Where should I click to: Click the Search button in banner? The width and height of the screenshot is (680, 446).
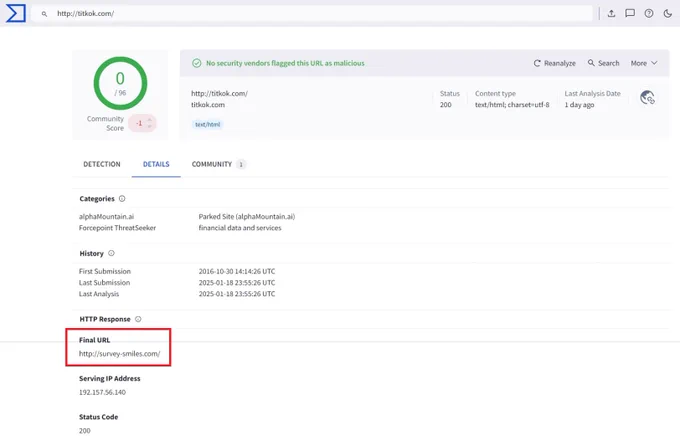[603, 63]
